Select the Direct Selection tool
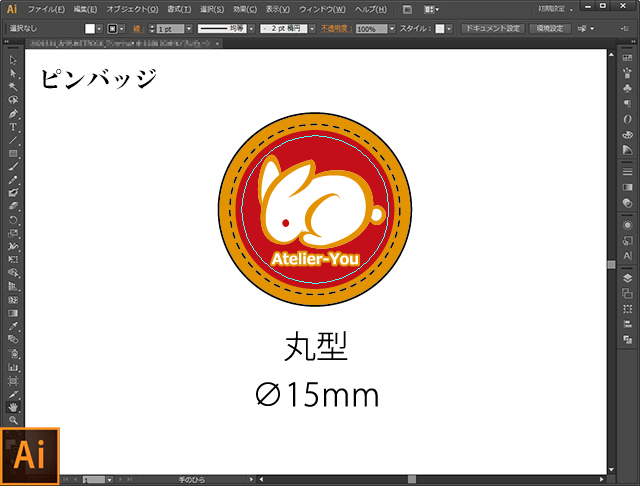 click(x=13, y=73)
